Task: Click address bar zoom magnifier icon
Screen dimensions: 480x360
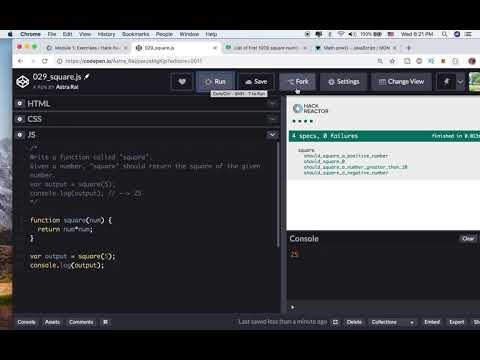Action: point(380,61)
